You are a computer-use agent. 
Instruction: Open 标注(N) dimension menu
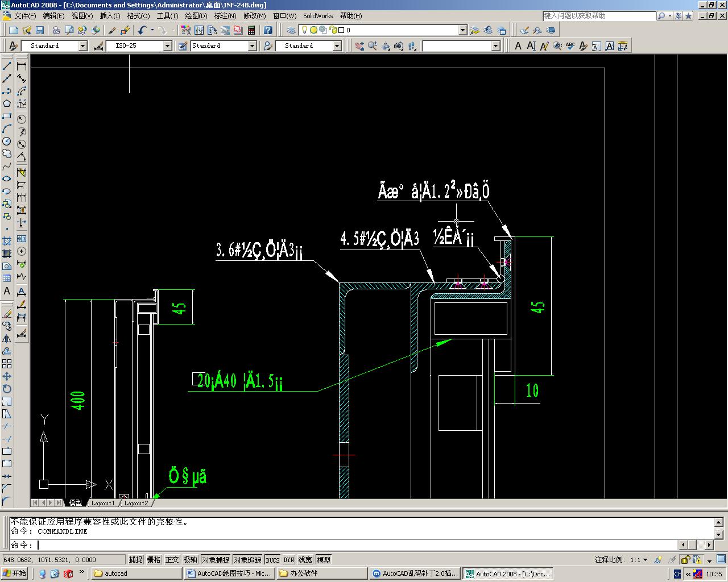click(x=225, y=16)
